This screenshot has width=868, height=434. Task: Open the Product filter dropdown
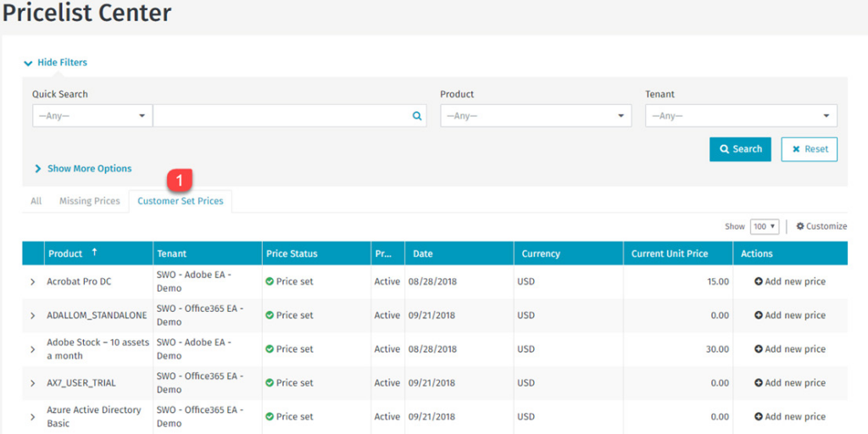(535, 116)
